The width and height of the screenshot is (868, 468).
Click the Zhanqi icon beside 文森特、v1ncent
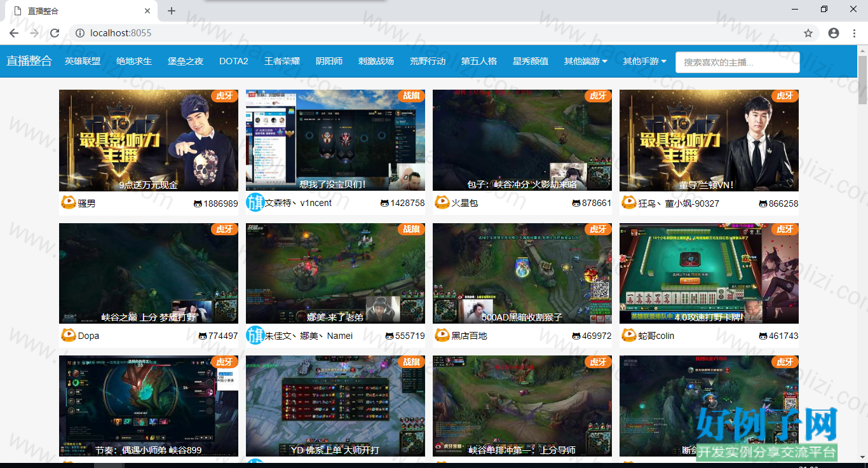pyautogui.click(x=255, y=203)
